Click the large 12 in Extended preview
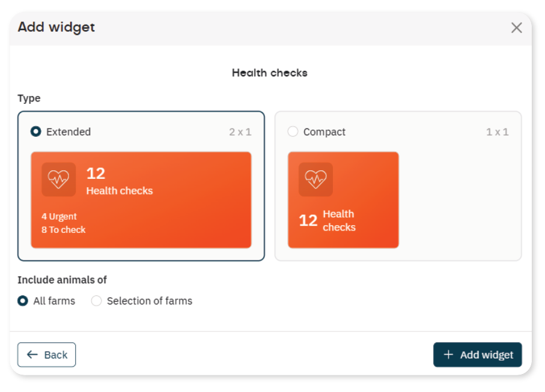 click(96, 173)
